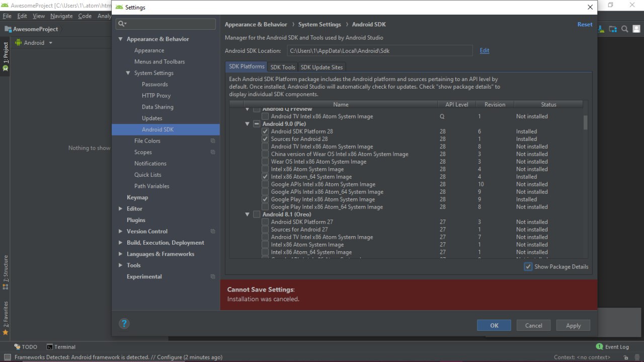Focus the Settings search field
The height and width of the screenshot is (362, 644).
(166, 24)
